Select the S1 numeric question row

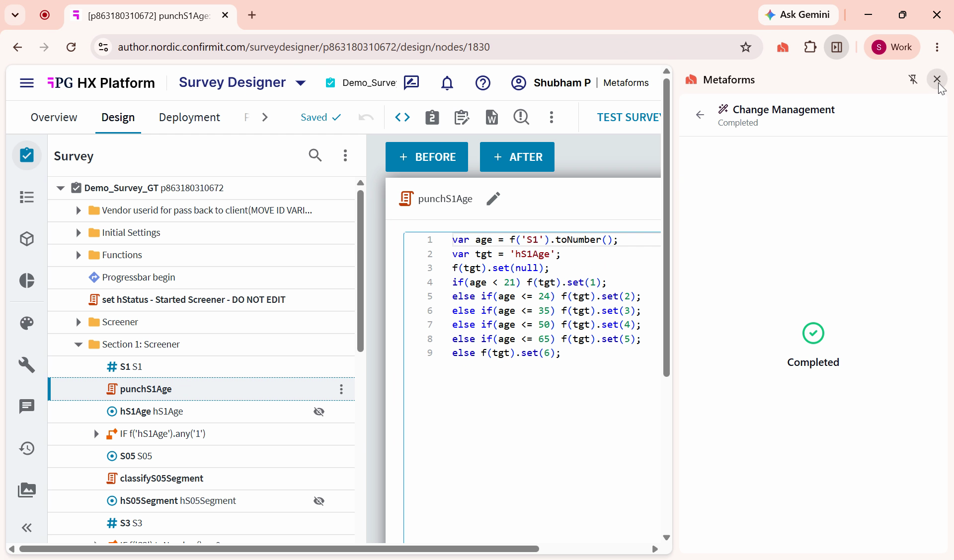click(201, 367)
